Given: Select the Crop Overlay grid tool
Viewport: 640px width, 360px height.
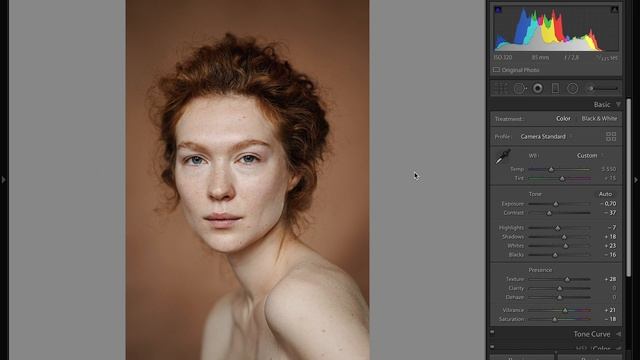Looking at the screenshot, I should coord(500,88).
